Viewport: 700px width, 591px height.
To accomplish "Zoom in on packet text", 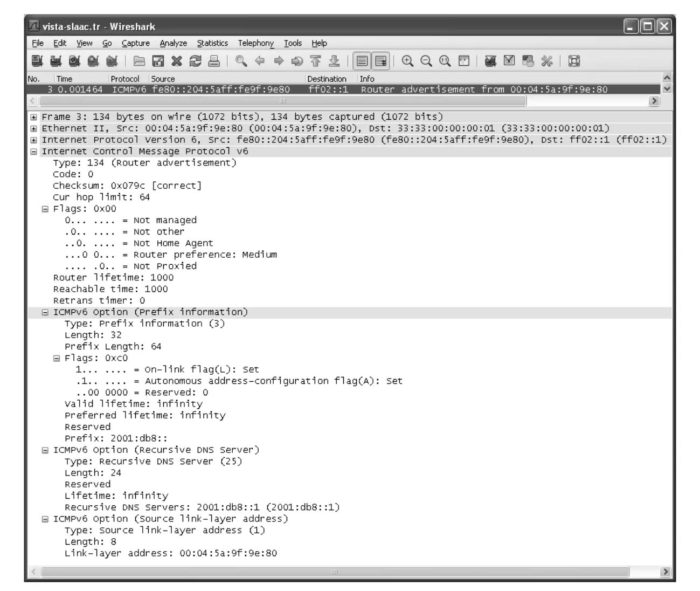I will [x=408, y=61].
